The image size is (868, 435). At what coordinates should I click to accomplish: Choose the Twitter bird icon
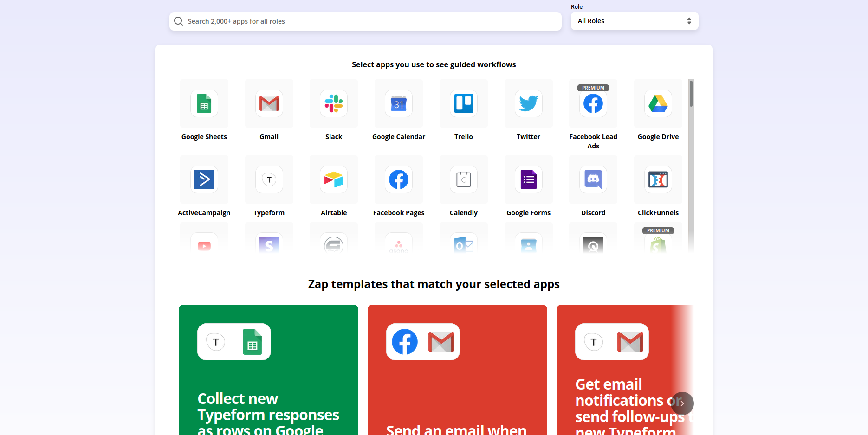[529, 103]
